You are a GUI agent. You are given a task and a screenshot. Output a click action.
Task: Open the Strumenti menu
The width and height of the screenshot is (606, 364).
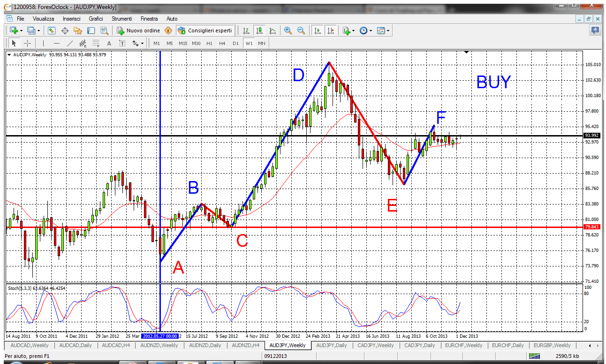pyautogui.click(x=121, y=19)
